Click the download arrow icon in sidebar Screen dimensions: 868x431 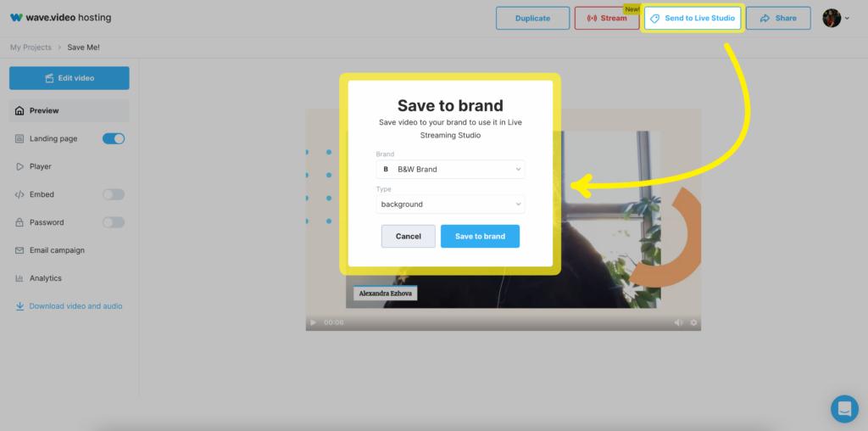click(x=20, y=305)
